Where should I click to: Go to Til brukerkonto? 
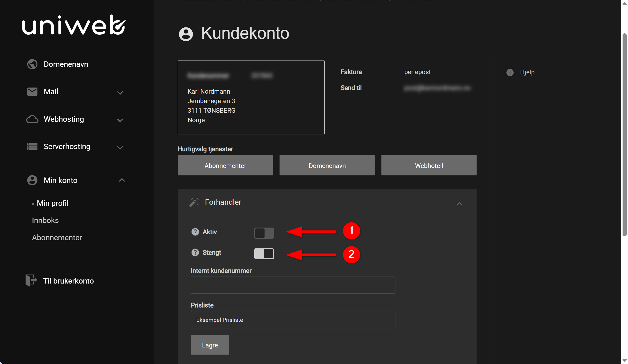click(x=68, y=281)
